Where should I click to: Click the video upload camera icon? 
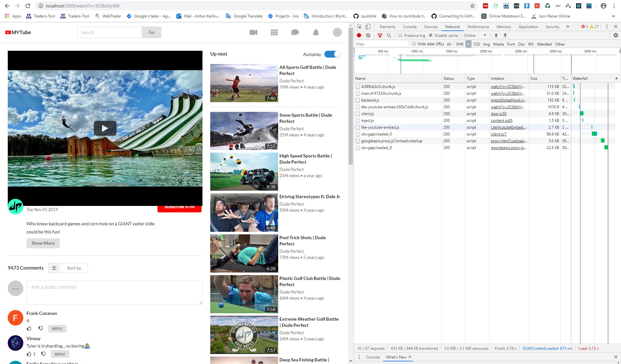(254, 32)
